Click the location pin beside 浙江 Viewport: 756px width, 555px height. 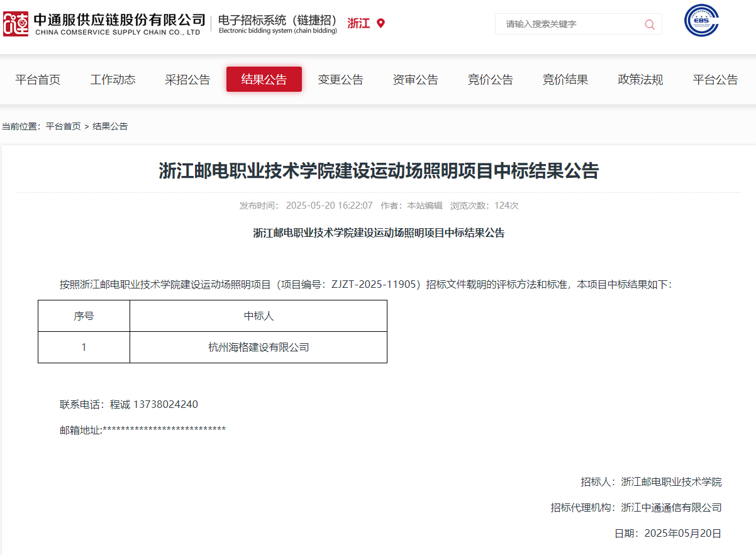coord(379,23)
